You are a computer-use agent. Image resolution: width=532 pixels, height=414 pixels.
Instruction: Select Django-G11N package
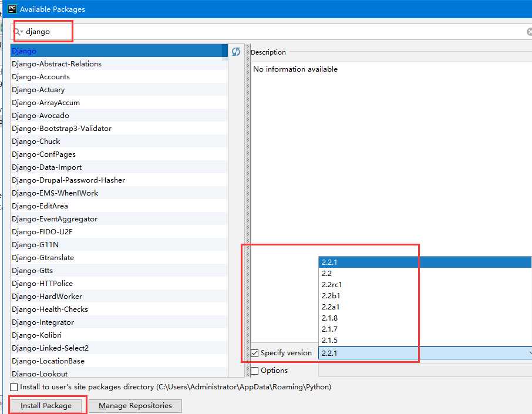(119, 244)
